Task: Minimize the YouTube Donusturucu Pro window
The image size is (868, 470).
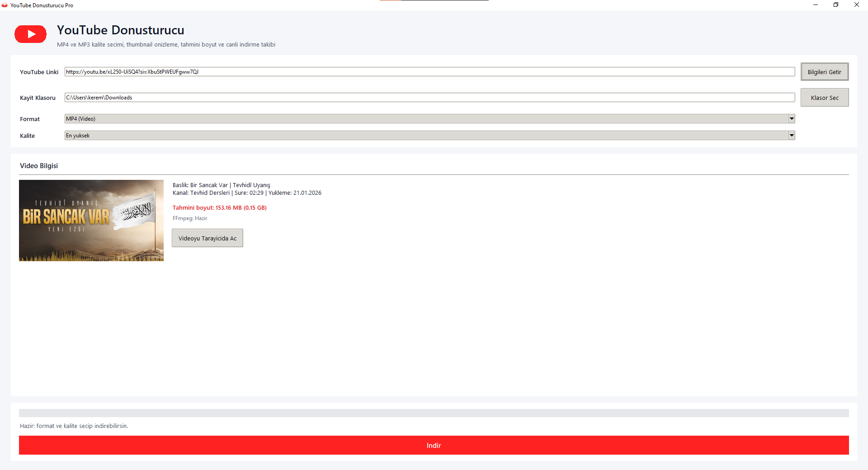Action: pyautogui.click(x=816, y=5)
